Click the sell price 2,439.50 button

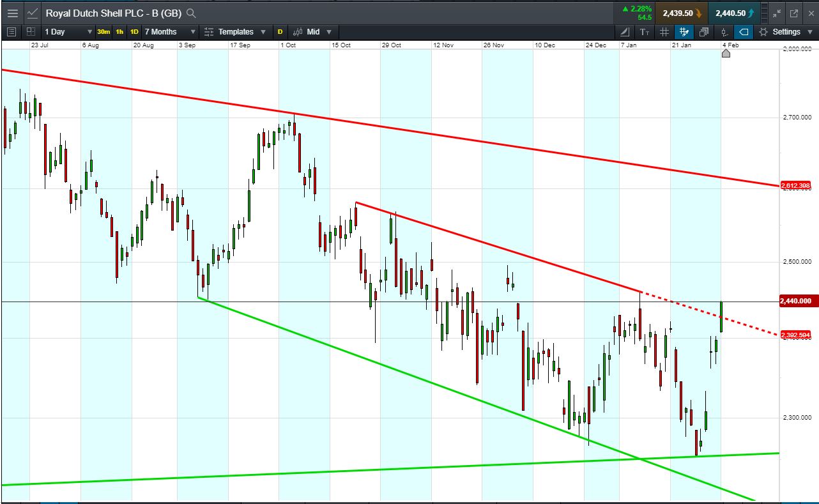(682, 13)
